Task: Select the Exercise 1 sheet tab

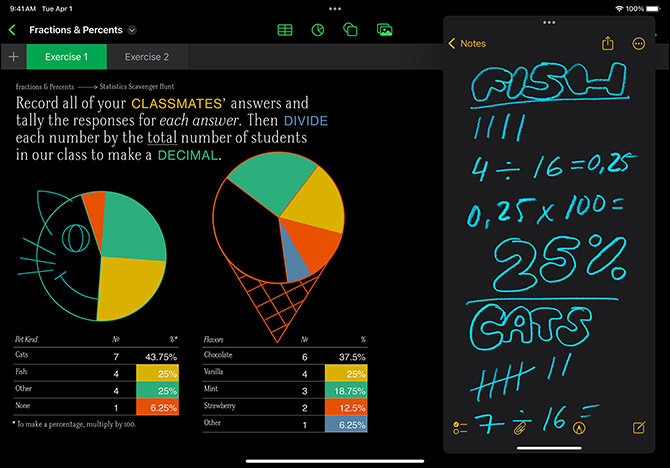Action: [66, 57]
